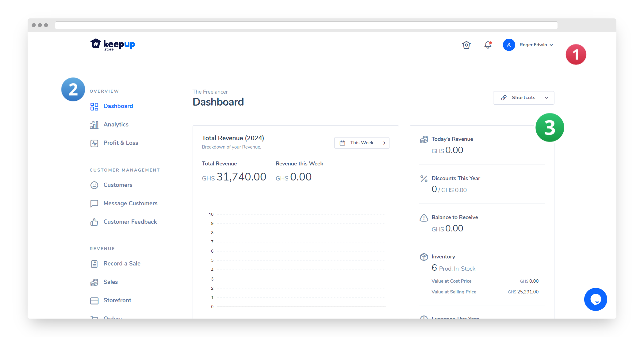Image resolution: width=644 pixels, height=337 pixels.
Task: Open the Customers menu item
Action: tap(118, 185)
